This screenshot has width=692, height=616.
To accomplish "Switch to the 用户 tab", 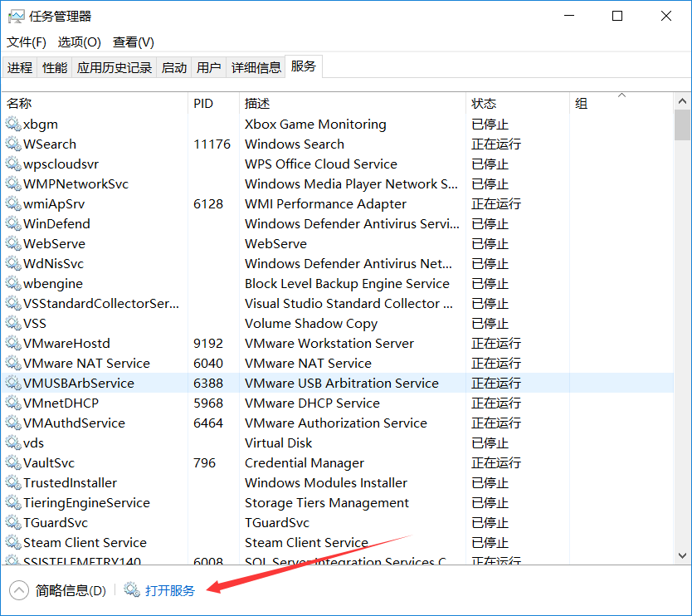I will (x=209, y=67).
